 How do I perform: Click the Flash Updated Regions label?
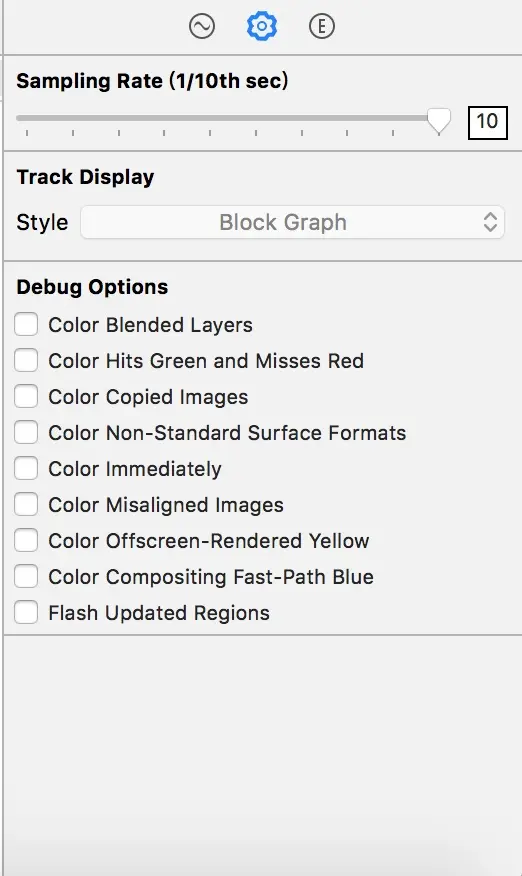coord(159,613)
